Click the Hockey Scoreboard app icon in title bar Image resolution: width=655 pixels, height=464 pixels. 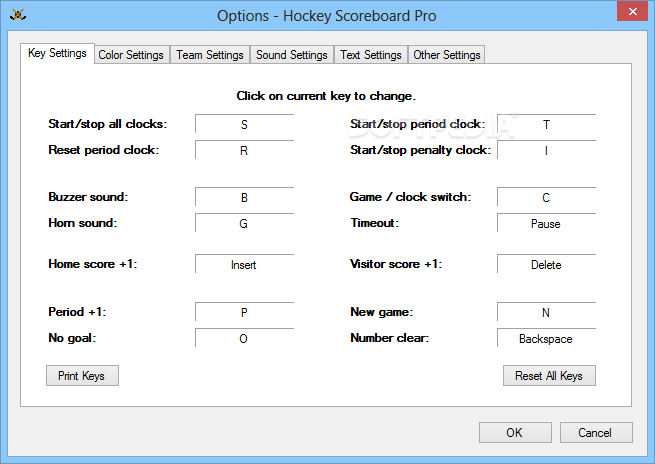pos(18,15)
